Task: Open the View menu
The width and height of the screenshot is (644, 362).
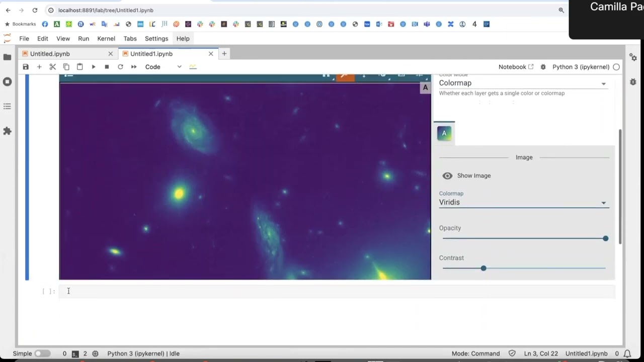Action: pyautogui.click(x=63, y=39)
